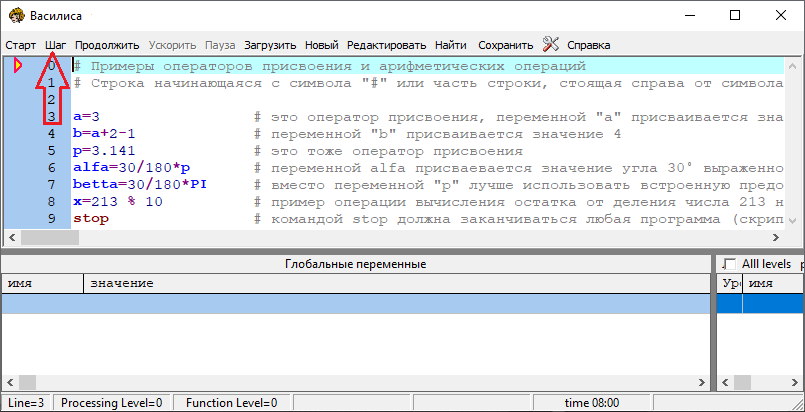Choose Продолжить to continue execution
805x412 pixels.
point(107,45)
